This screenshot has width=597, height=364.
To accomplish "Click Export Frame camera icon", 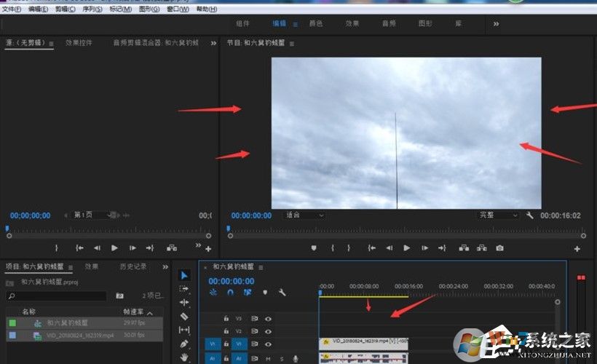I will coord(499,248).
